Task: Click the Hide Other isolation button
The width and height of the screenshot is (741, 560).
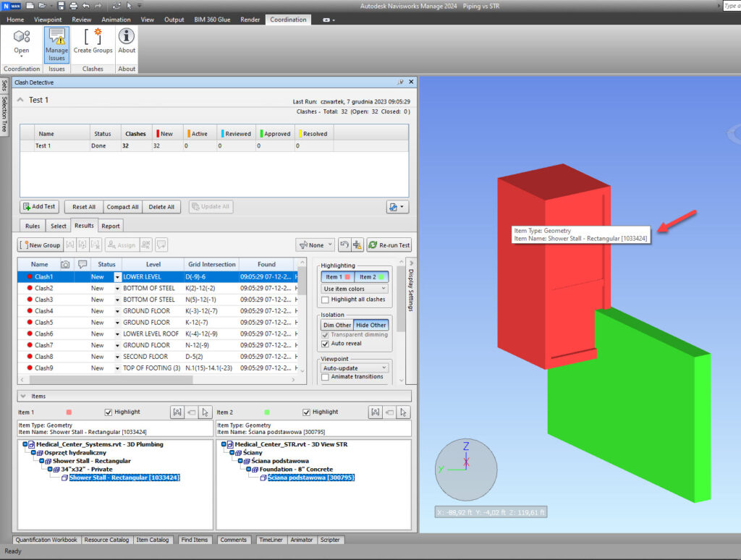Action: click(x=370, y=325)
